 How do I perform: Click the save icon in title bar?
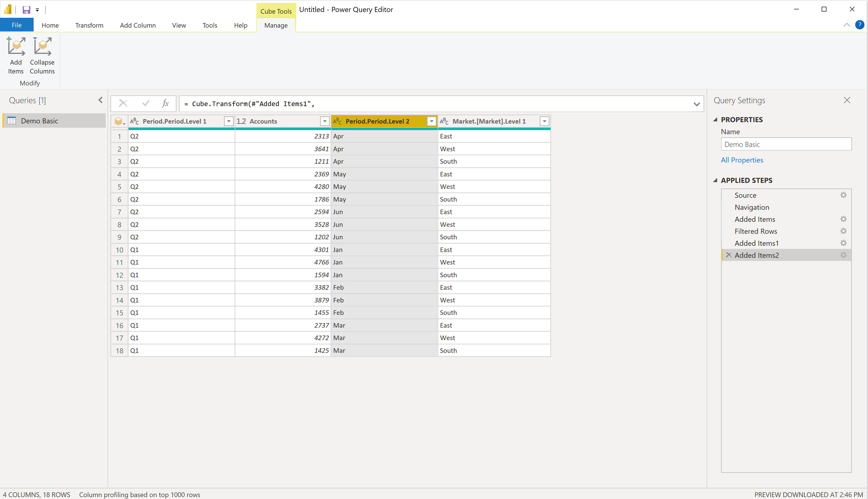pyautogui.click(x=26, y=10)
